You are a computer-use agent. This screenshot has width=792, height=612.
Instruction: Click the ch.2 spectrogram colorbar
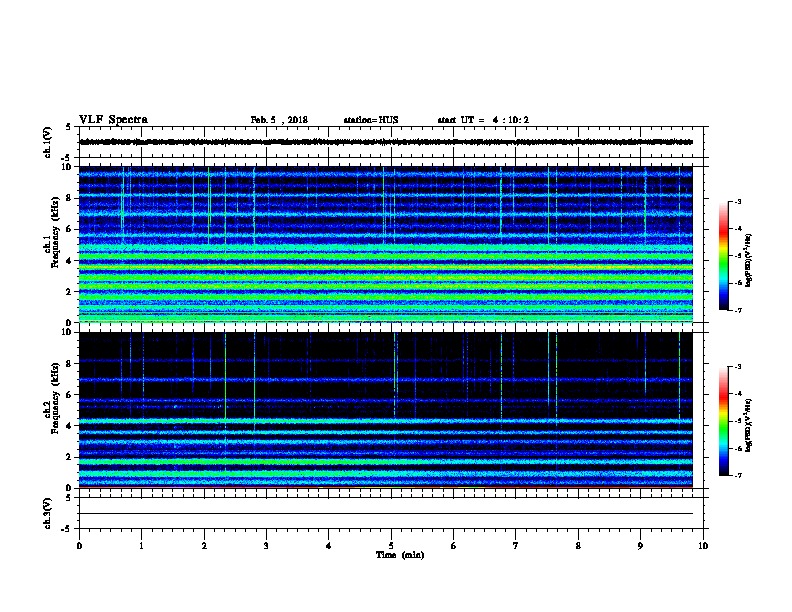(x=724, y=421)
